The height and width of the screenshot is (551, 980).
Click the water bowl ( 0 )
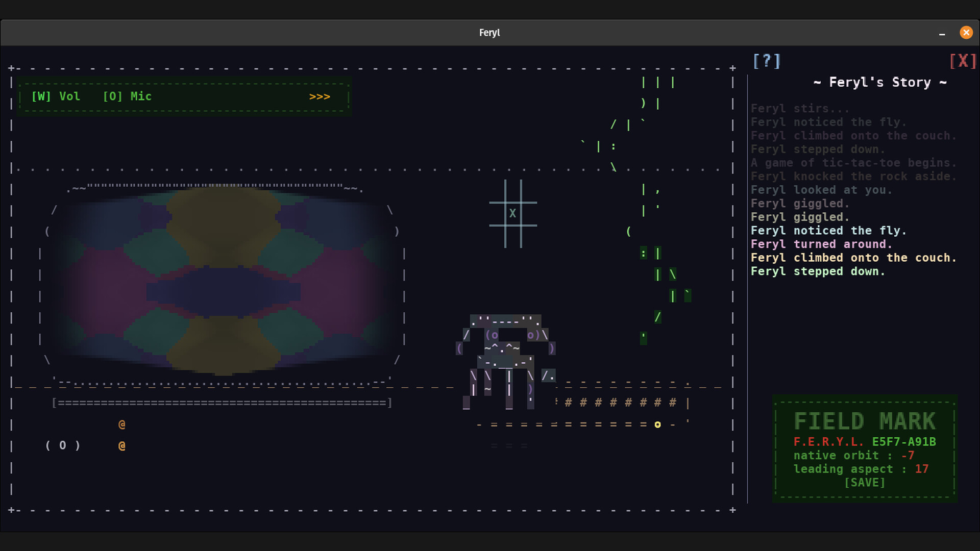point(63,445)
